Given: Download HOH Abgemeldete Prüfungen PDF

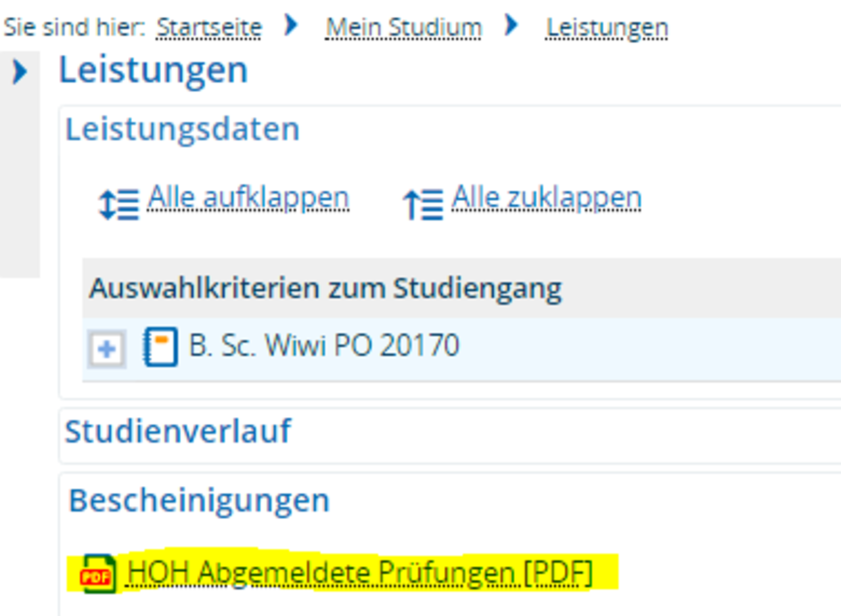Looking at the screenshot, I should coord(359,573).
